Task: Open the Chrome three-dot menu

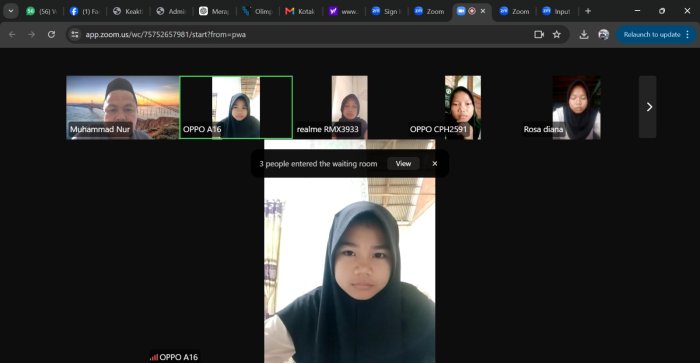Action: pyautogui.click(x=688, y=34)
